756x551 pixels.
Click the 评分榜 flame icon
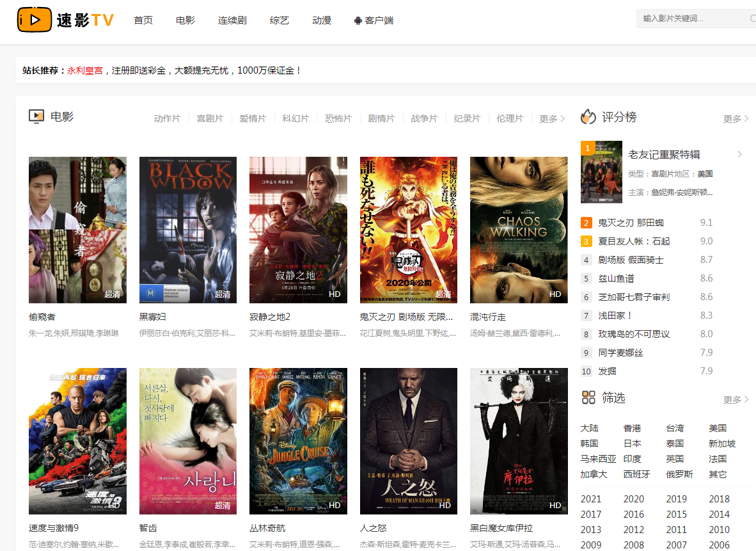click(x=588, y=116)
